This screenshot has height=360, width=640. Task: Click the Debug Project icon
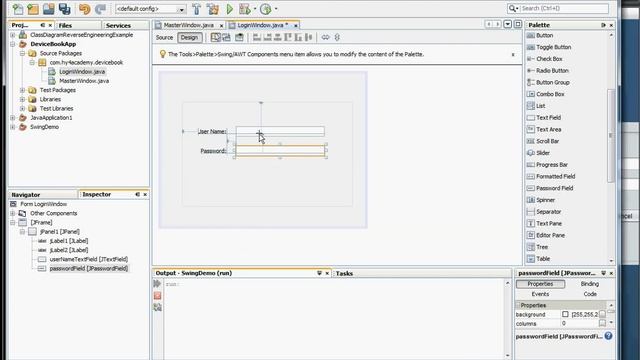pos(244,9)
